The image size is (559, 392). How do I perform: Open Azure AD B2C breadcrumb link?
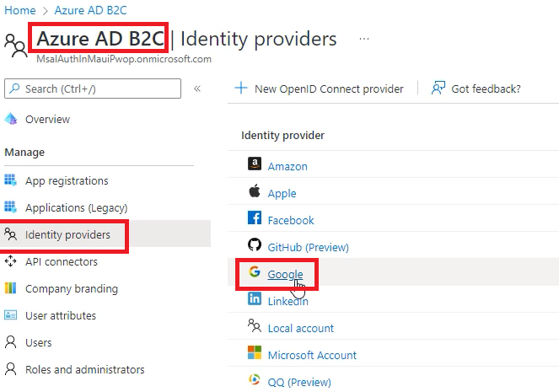[x=90, y=10]
